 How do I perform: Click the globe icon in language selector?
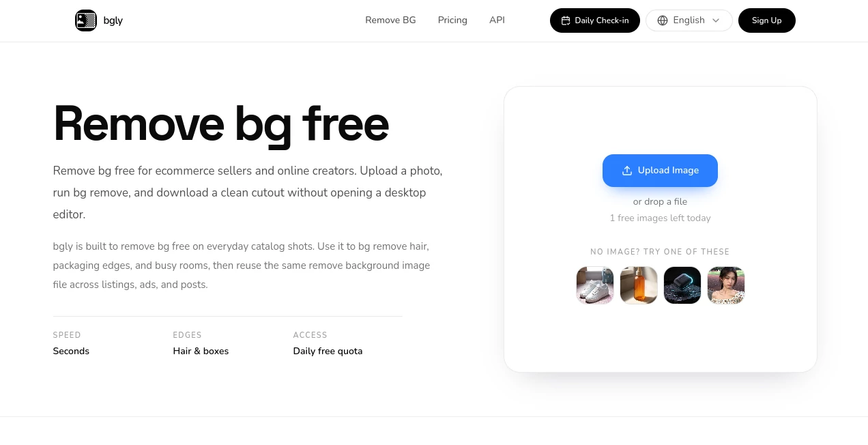663,20
